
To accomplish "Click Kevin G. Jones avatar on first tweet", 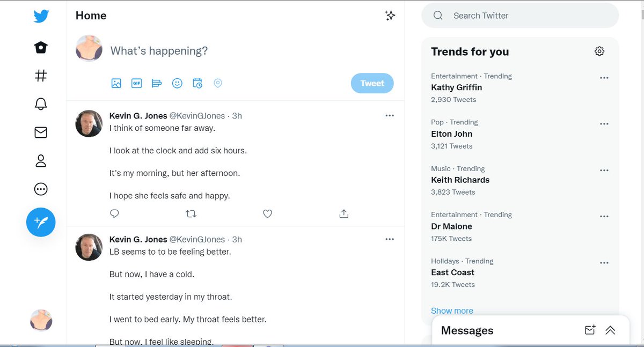I will 89,124.
